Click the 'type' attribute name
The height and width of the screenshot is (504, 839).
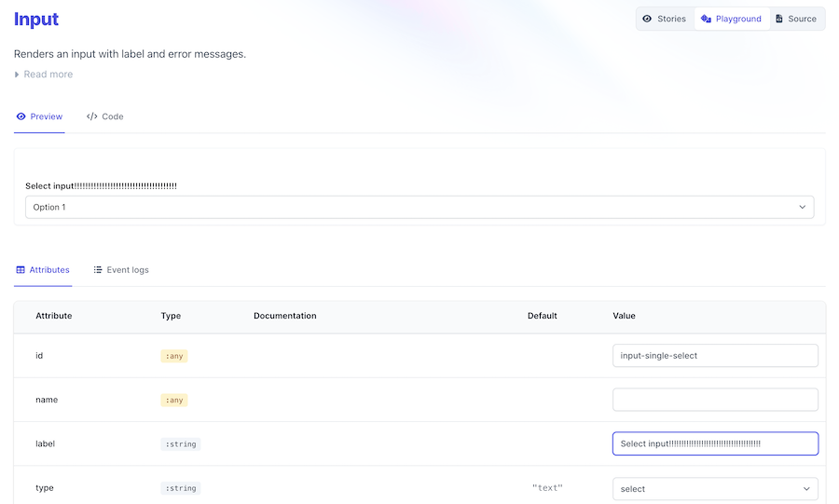[45, 488]
